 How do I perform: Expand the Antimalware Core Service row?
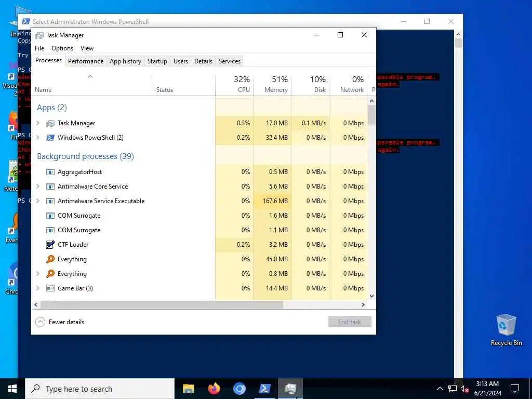pos(38,187)
